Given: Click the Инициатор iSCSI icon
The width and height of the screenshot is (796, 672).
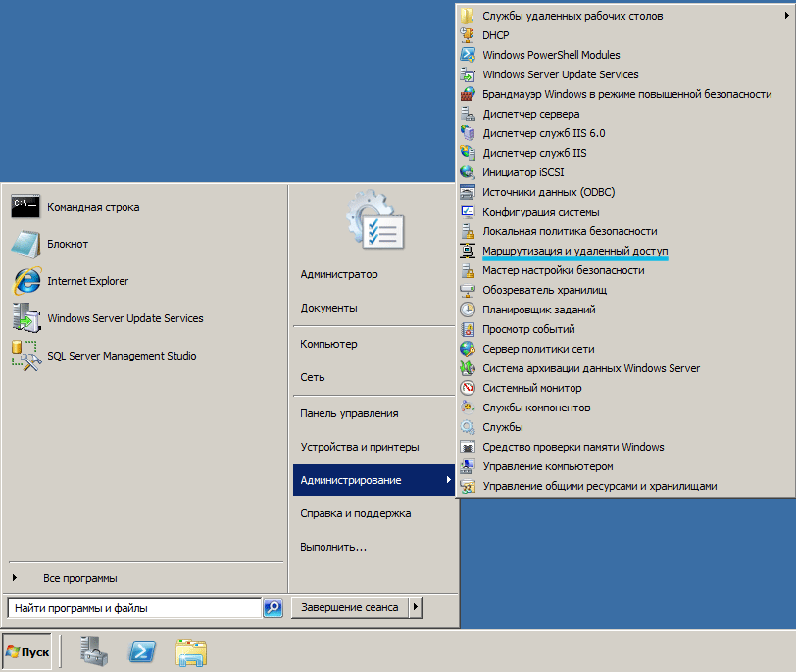Looking at the screenshot, I should [x=468, y=172].
